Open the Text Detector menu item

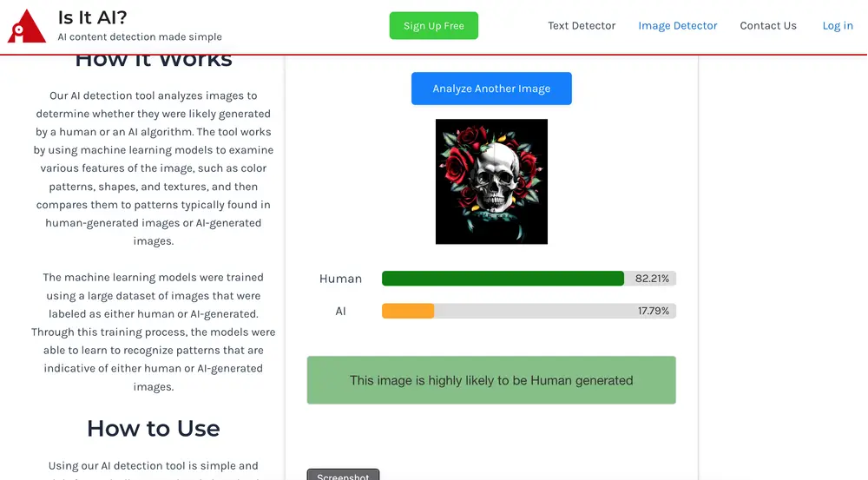(582, 25)
